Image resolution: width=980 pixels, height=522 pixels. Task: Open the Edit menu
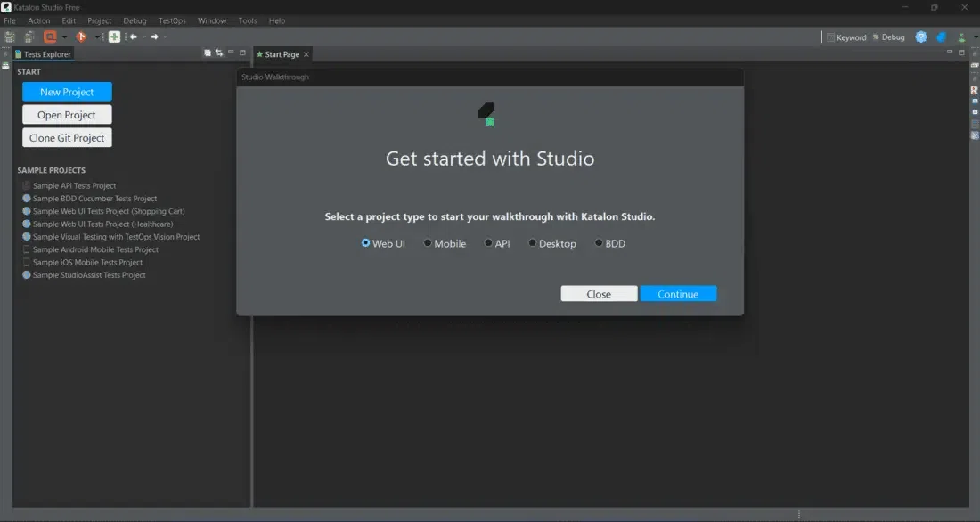click(x=69, y=20)
